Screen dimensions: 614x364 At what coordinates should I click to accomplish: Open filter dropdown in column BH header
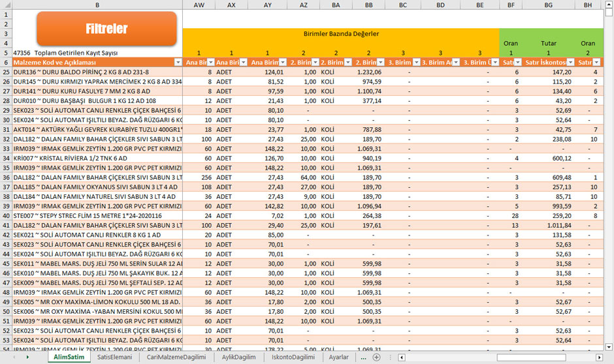[596, 63]
